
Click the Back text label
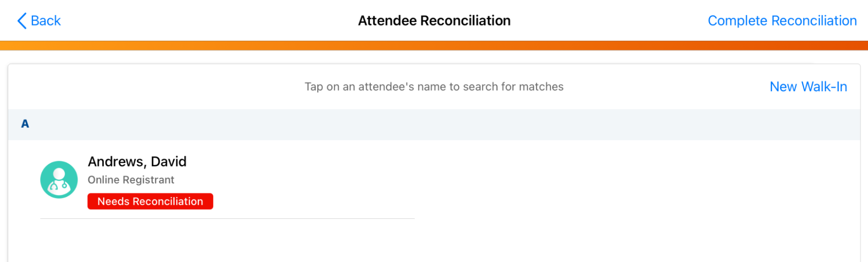pyautogui.click(x=46, y=21)
